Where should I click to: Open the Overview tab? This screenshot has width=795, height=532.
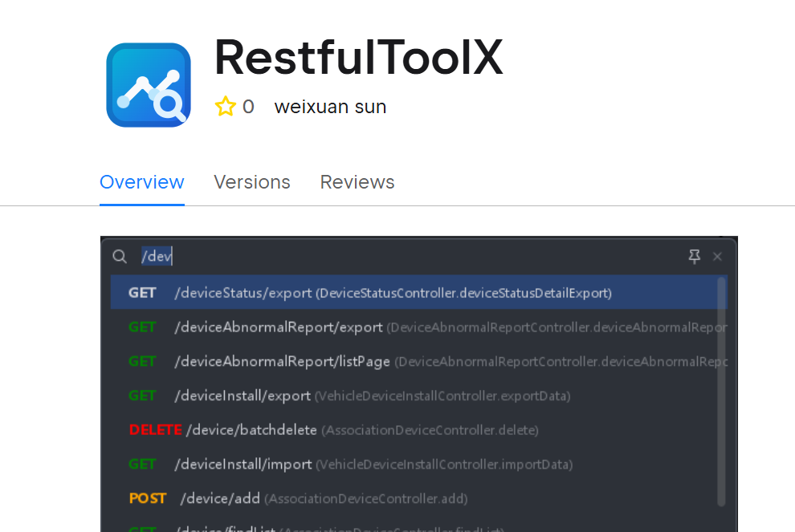[142, 182]
